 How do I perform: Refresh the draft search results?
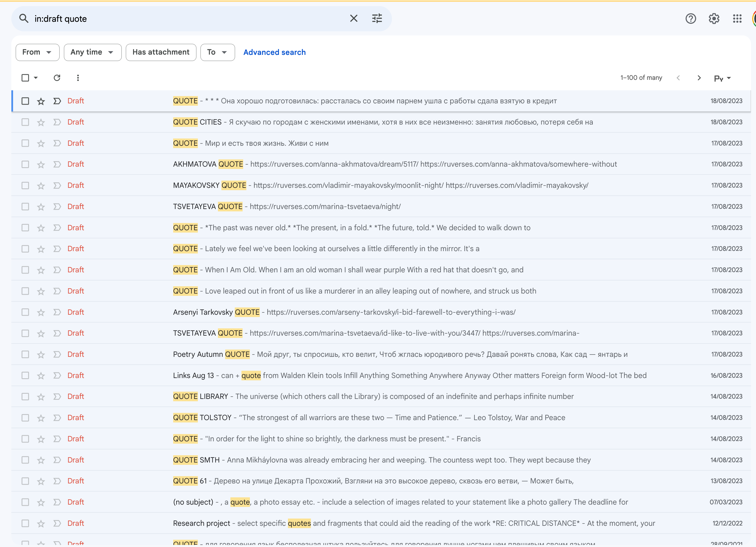coord(57,78)
